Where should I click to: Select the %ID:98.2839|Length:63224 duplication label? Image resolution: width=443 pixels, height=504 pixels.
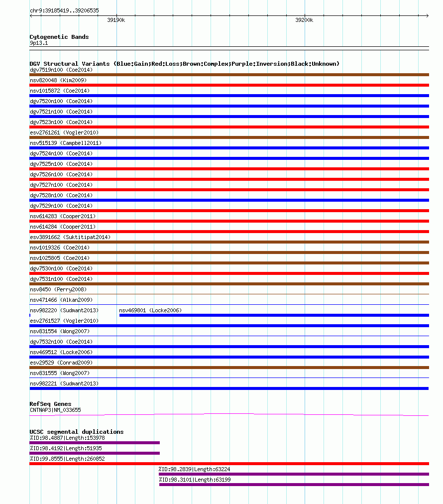point(194,469)
